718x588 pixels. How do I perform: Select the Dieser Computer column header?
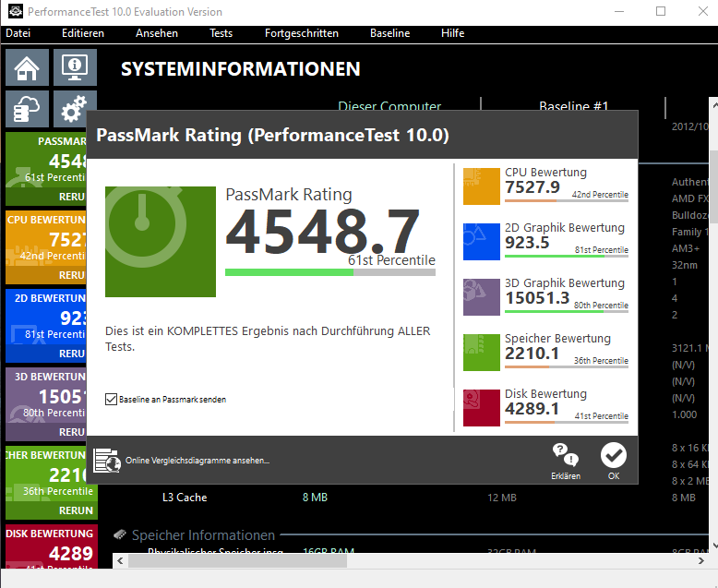[x=389, y=106]
